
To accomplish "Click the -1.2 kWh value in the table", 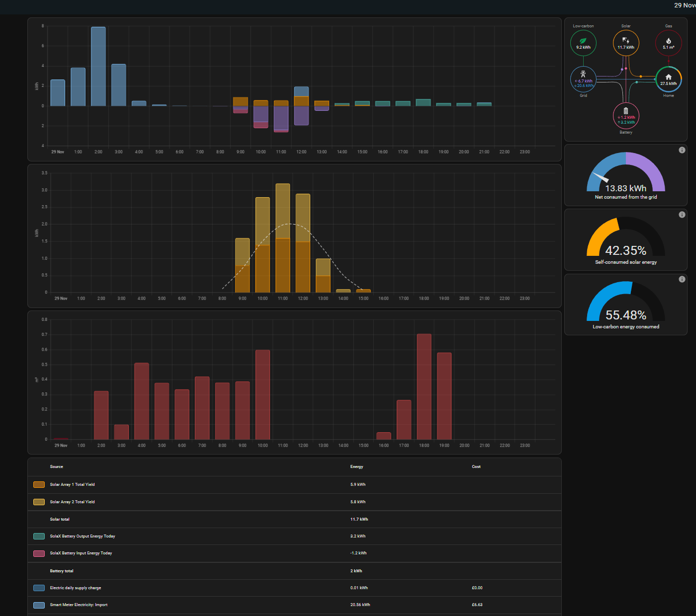I will 358,553.
